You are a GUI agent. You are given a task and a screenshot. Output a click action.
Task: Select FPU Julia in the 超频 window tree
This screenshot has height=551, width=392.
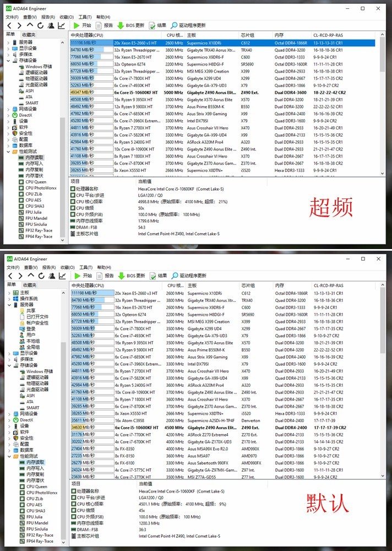[34, 212]
